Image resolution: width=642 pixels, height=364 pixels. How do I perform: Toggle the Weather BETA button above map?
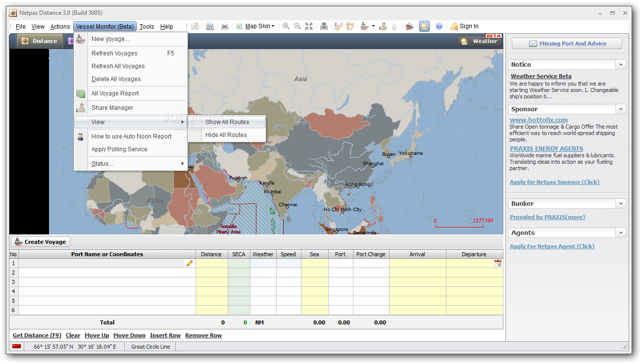480,41
